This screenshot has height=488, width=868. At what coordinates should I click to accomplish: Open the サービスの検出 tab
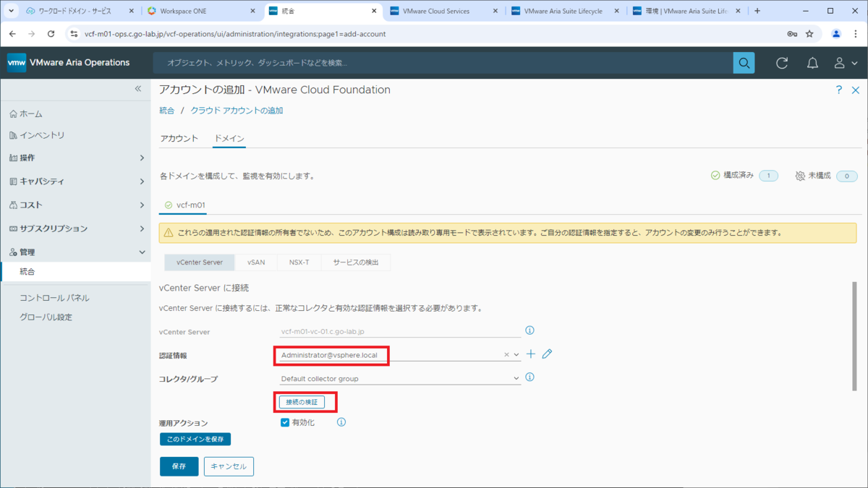pos(356,262)
